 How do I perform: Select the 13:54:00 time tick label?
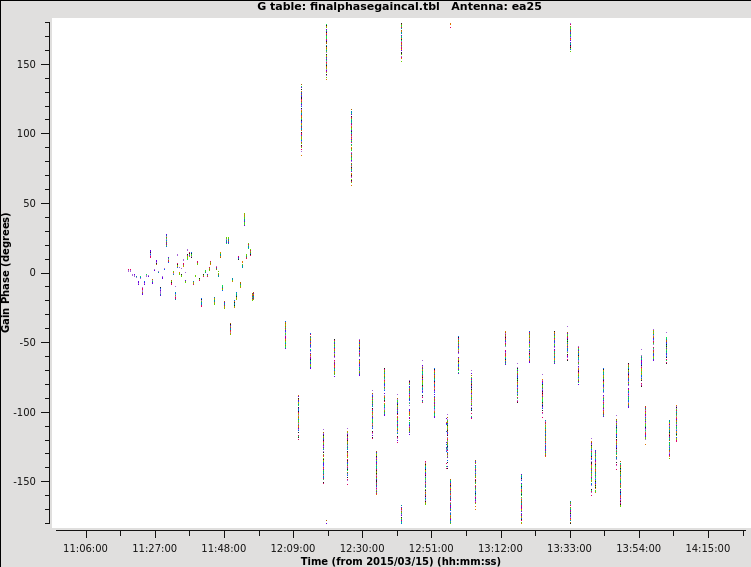[638, 548]
